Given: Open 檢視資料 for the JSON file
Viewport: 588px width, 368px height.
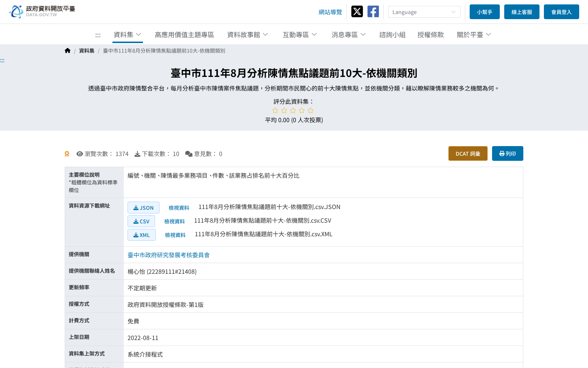Looking at the screenshot, I should click(x=179, y=208).
